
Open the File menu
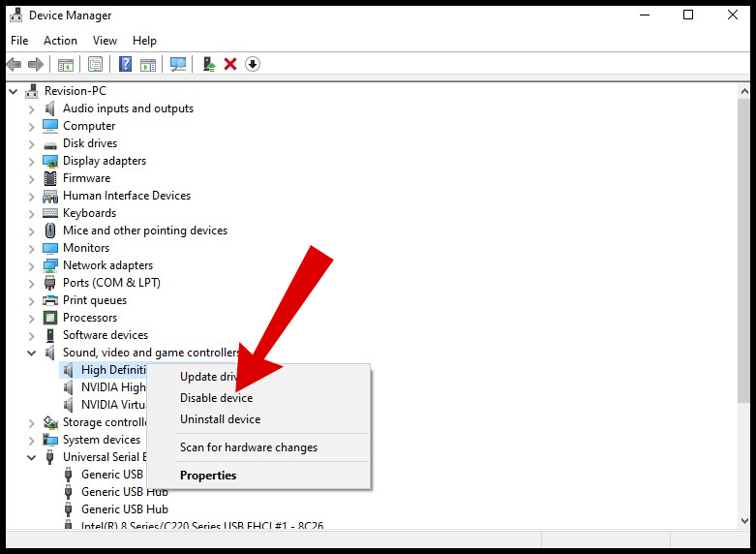click(x=19, y=41)
